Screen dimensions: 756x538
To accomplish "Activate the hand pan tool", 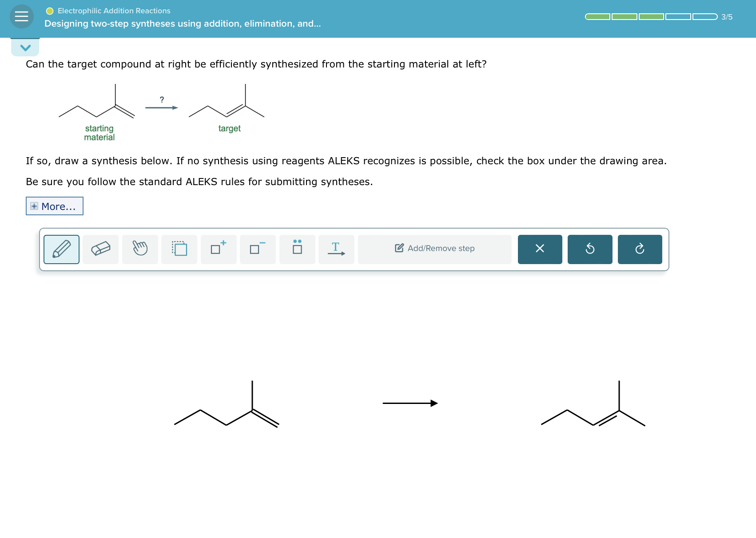I will pyautogui.click(x=139, y=249).
